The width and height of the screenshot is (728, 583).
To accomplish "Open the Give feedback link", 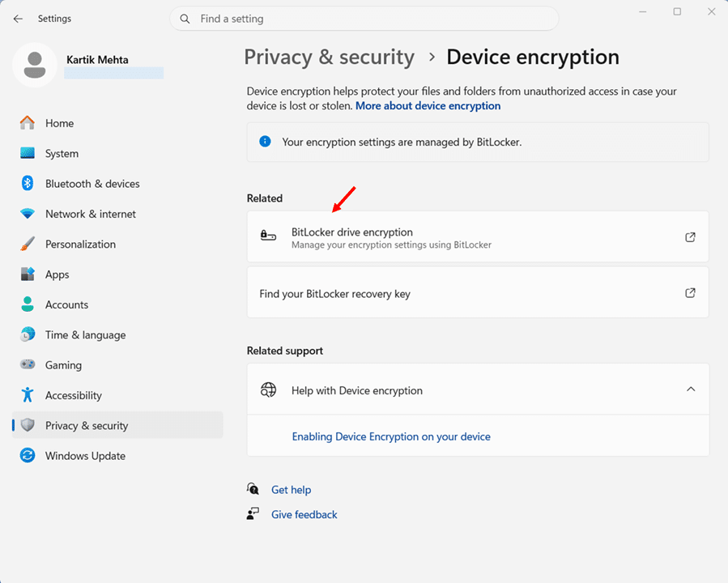I will click(x=304, y=514).
